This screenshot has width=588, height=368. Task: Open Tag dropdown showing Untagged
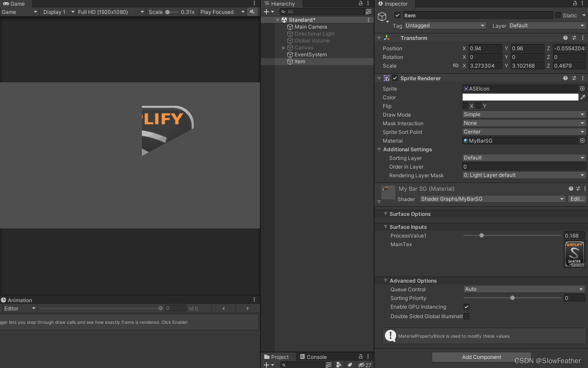pyautogui.click(x=445, y=26)
